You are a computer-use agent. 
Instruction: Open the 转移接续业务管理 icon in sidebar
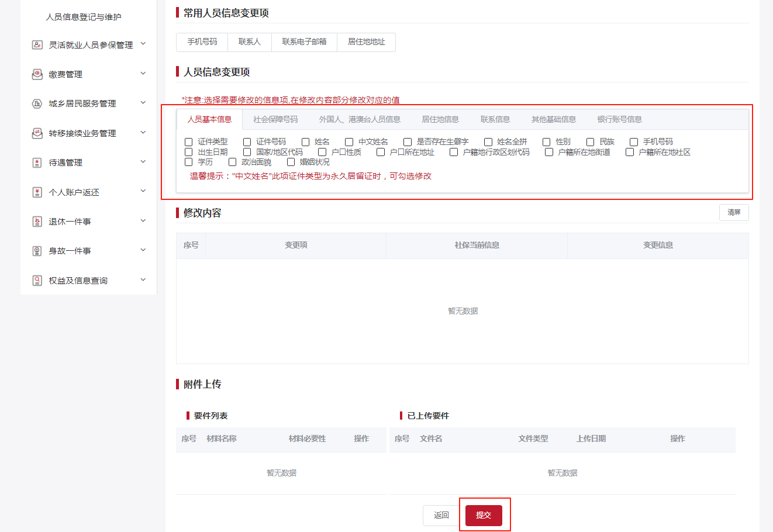click(x=34, y=133)
